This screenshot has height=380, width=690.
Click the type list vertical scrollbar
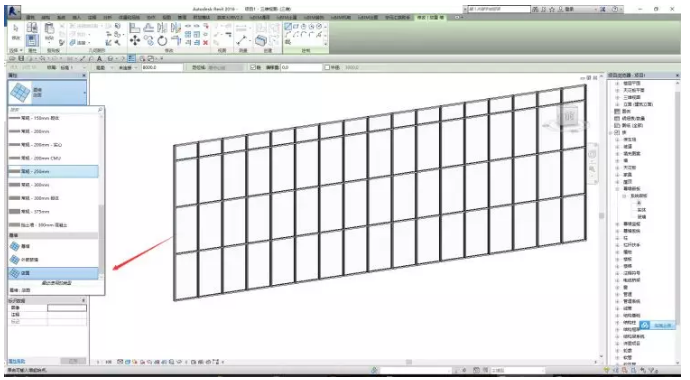click(101, 240)
